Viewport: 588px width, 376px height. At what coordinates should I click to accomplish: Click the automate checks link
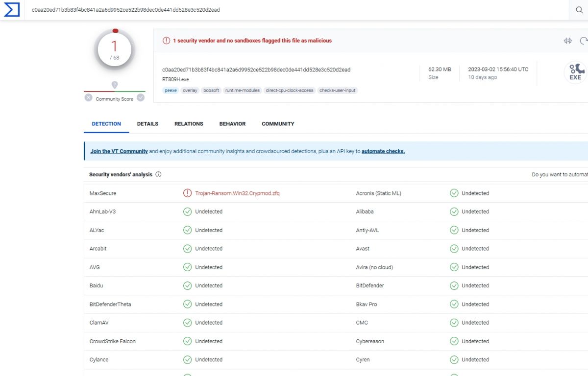[383, 151]
